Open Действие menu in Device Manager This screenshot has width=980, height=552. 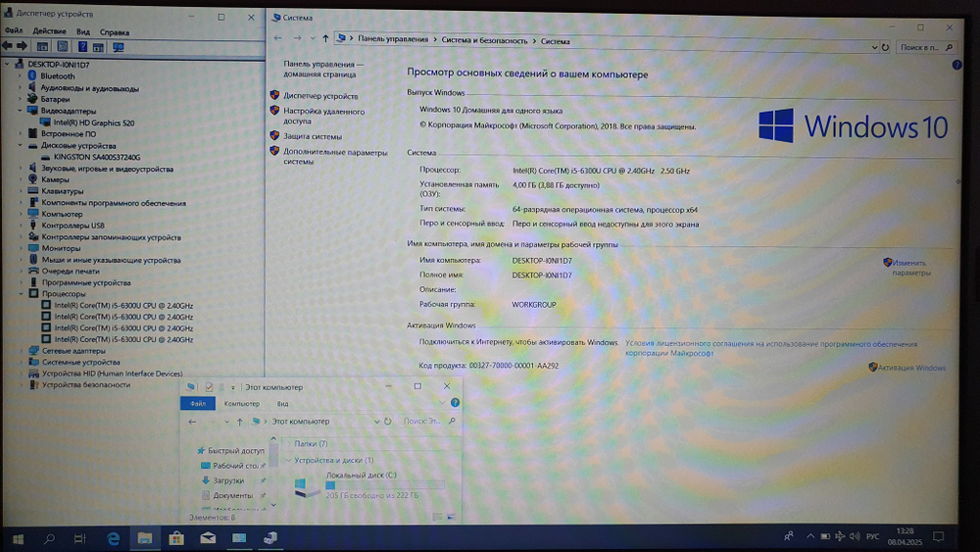tap(49, 31)
